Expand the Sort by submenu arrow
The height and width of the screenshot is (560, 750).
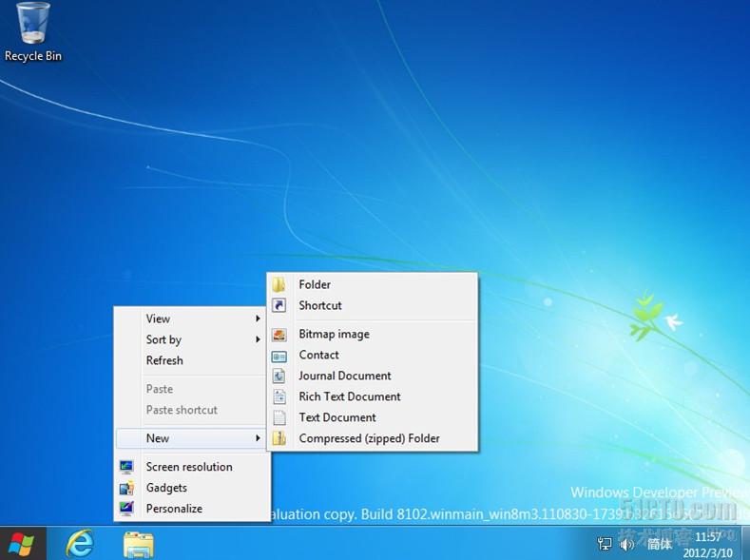tap(258, 339)
